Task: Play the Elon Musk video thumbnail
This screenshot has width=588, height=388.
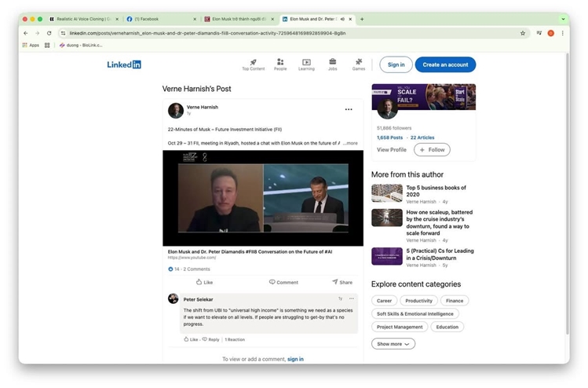Action: (x=263, y=198)
